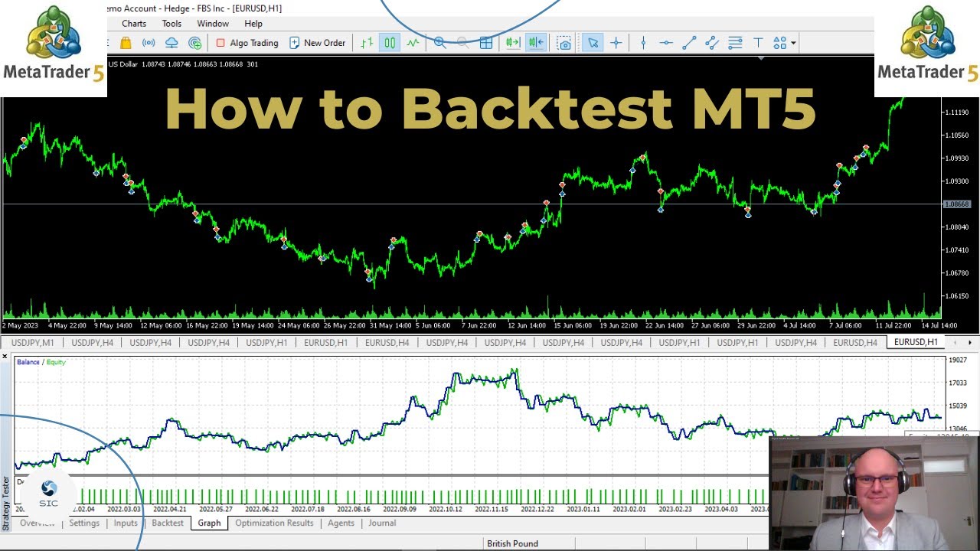
Task: Select the horizontal line drawing tool
Action: point(666,43)
